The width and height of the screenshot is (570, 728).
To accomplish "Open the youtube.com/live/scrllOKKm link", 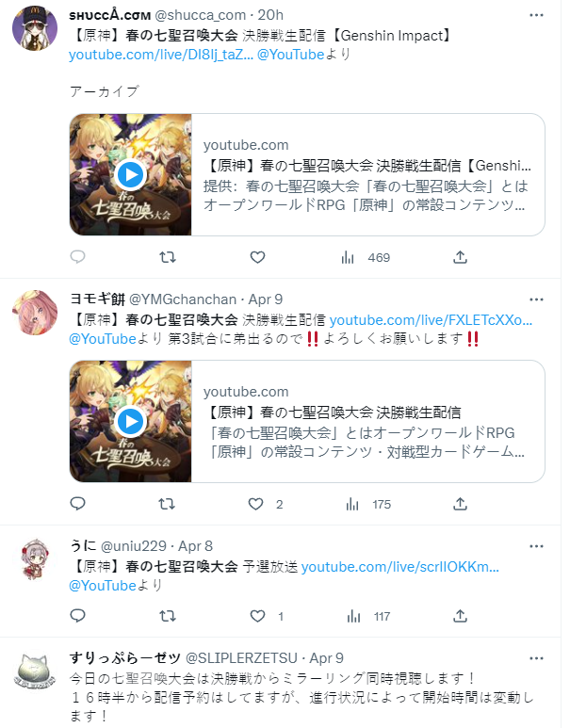I will (400, 567).
